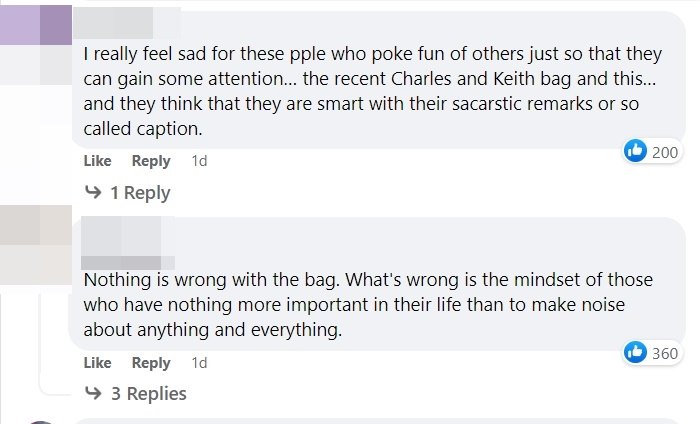Reply to the Charles and Keith bag comment
The width and height of the screenshot is (700, 424).
(x=151, y=161)
